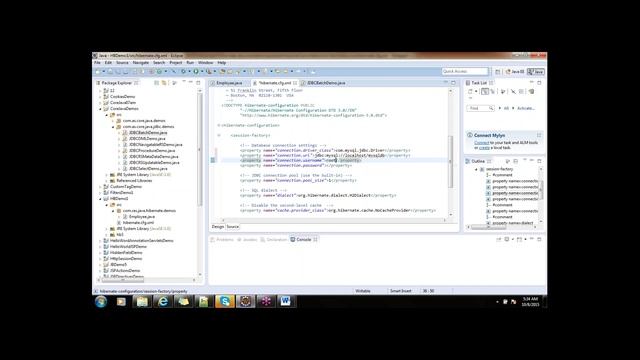The image size is (640, 360).
Task: Open Windows Explorer folder from taskbar
Action: click(142, 302)
